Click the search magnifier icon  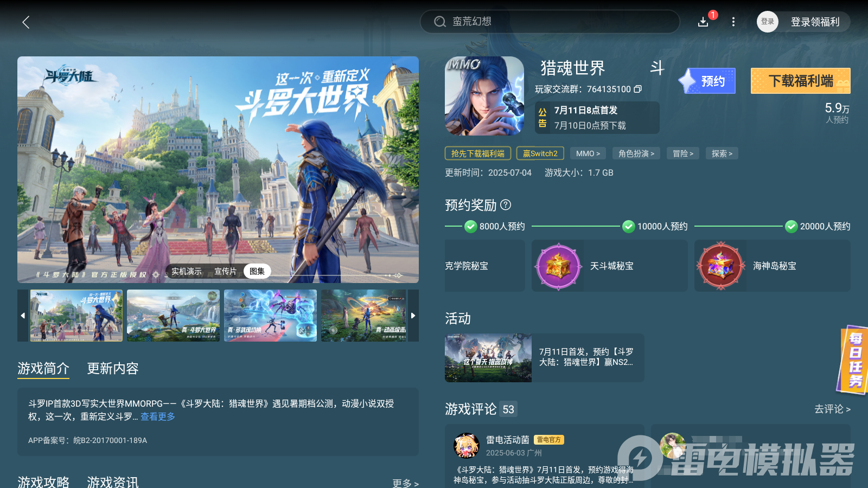click(439, 22)
